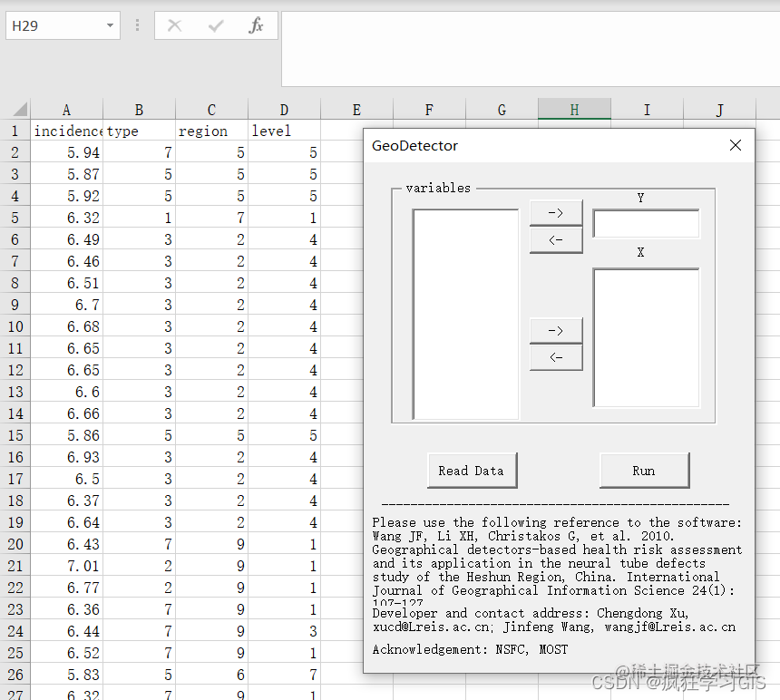Select row 10 header
780x700 pixels.
coord(15,326)
